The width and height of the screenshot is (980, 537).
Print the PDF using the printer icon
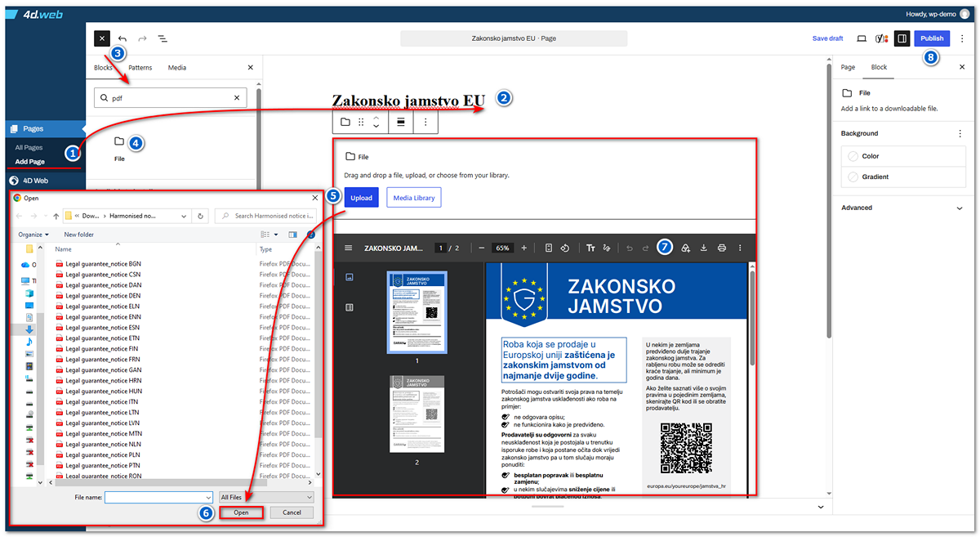(x=722, y=248)
